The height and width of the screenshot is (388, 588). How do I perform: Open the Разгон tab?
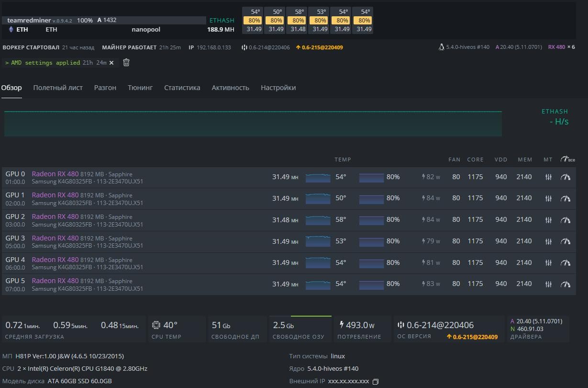pyautogui.click(x=105, y=88)
